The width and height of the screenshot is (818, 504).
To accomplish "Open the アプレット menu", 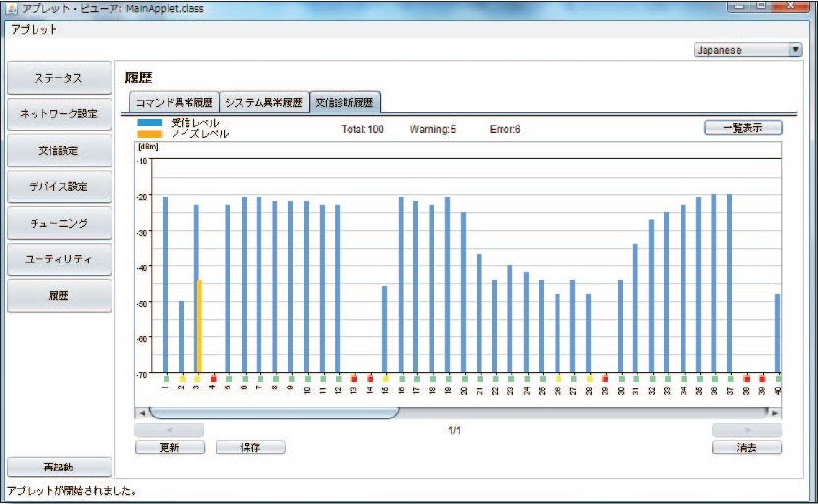I will pos(34,29).
